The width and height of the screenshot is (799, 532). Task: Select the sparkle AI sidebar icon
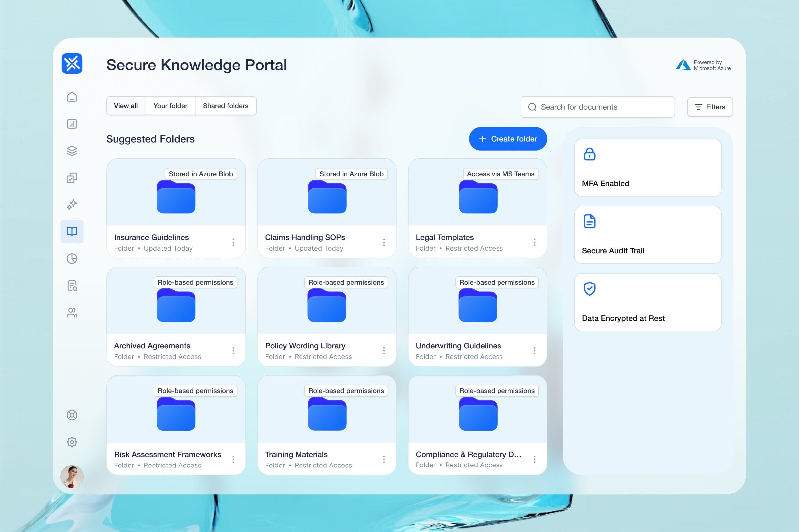click(72, 204)
